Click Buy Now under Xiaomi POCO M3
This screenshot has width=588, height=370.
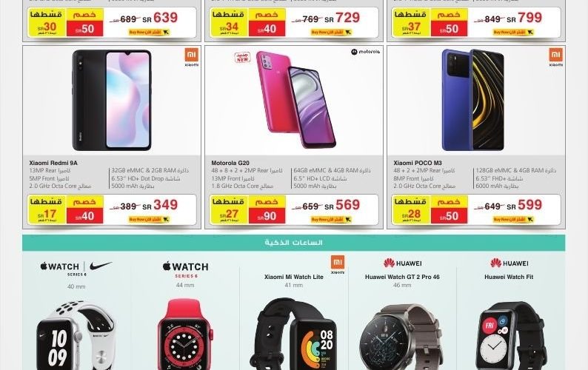tap(513, 220)
